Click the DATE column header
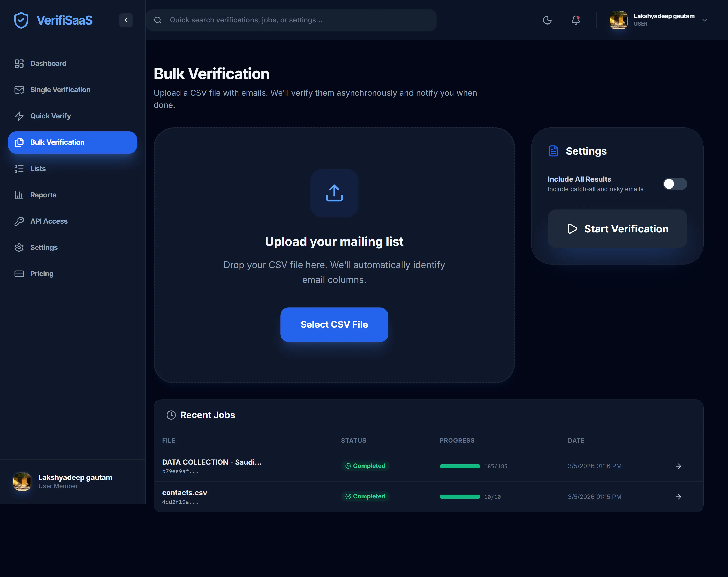The image size is (728, 577). [576, 441]
